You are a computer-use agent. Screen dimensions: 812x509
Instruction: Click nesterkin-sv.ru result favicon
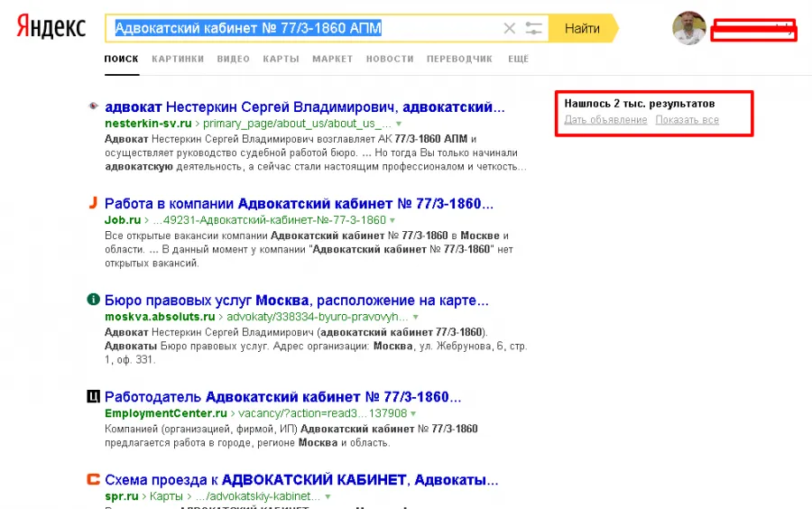coord(93,106)
